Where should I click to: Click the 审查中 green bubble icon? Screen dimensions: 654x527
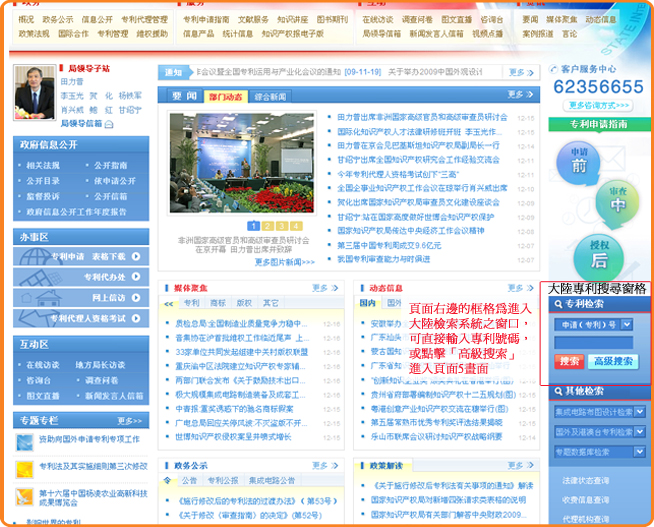click(617, 204)
